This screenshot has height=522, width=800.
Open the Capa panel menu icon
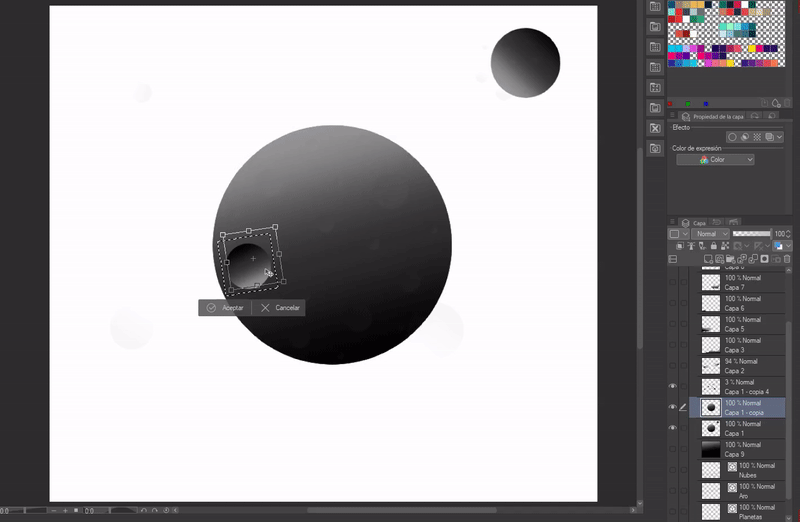(672, 222)
